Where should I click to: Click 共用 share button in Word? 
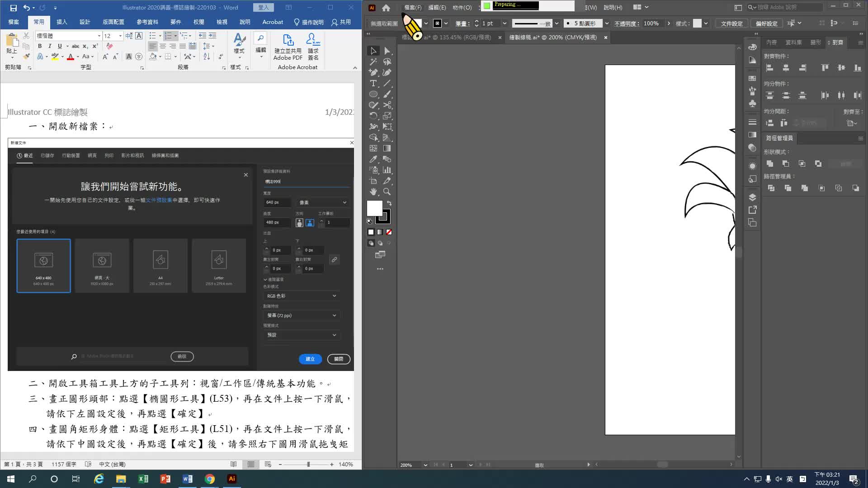341,22
